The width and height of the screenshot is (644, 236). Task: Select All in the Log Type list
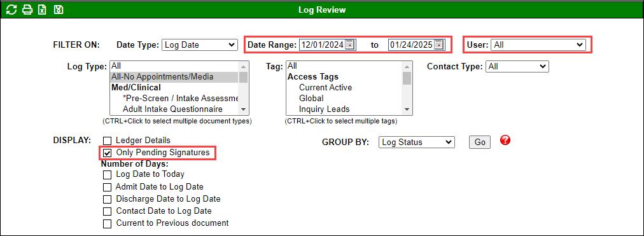(x=174, y=66)
